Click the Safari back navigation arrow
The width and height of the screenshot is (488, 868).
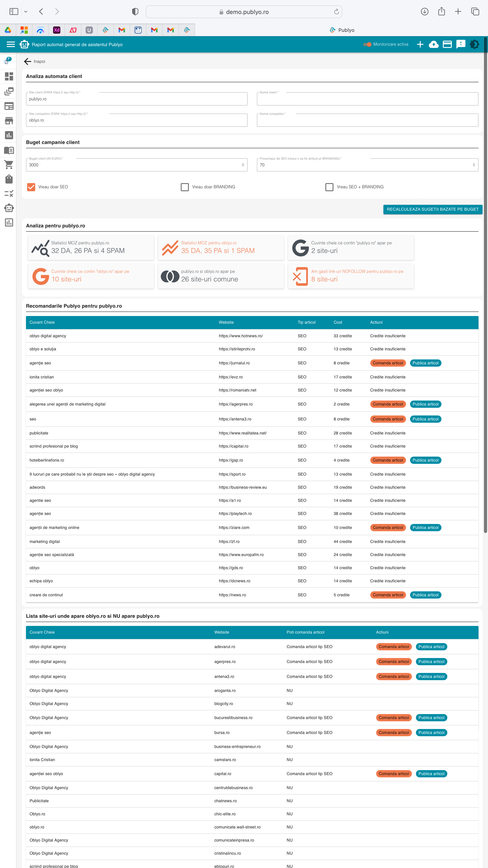(41, 12)
